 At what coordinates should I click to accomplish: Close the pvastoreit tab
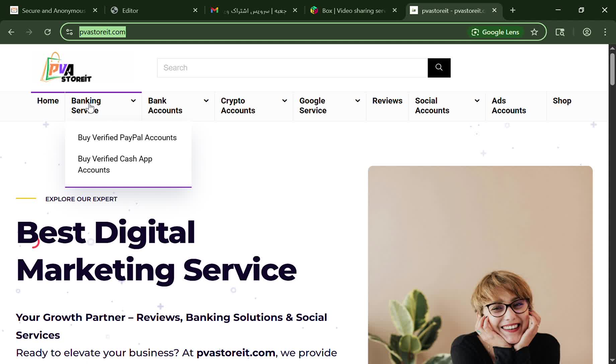pos(494,10)
